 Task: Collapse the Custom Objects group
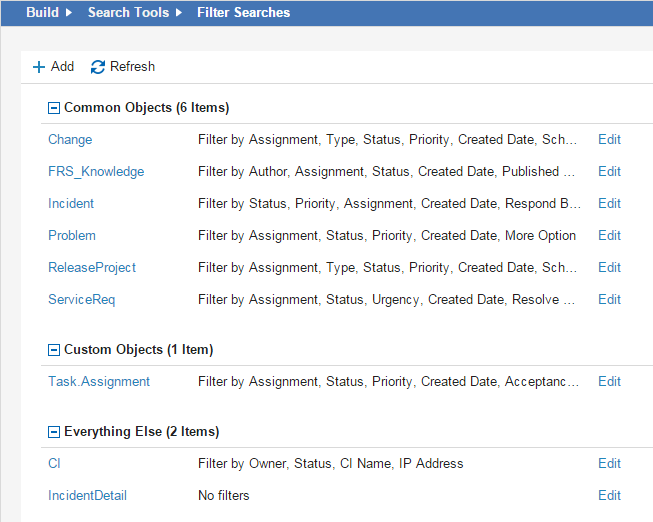[x=54, y=350]
